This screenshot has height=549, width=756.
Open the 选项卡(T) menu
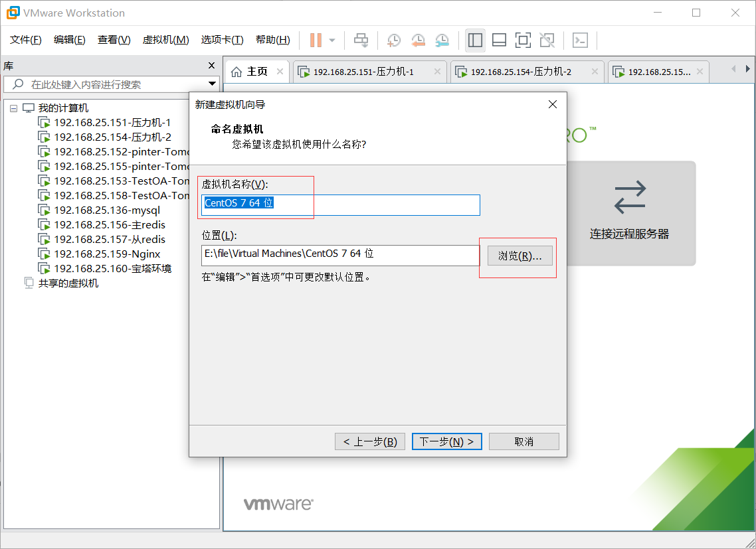point(223,40)
